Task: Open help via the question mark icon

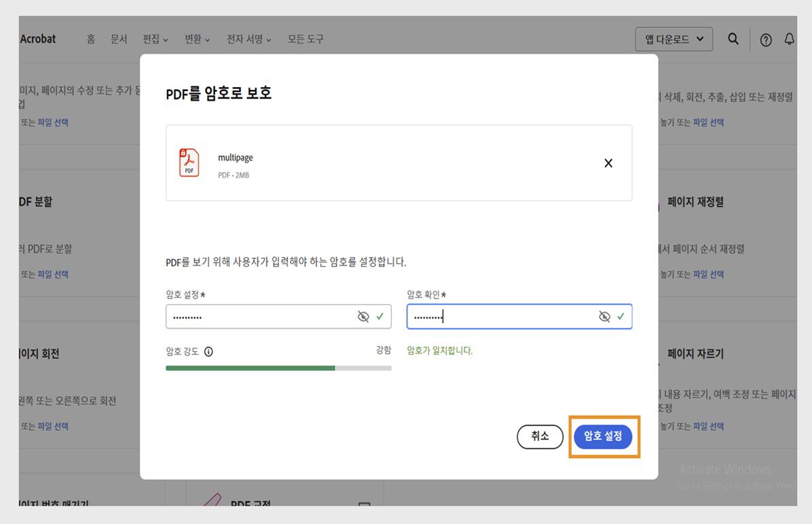Action: coord(766,39)
